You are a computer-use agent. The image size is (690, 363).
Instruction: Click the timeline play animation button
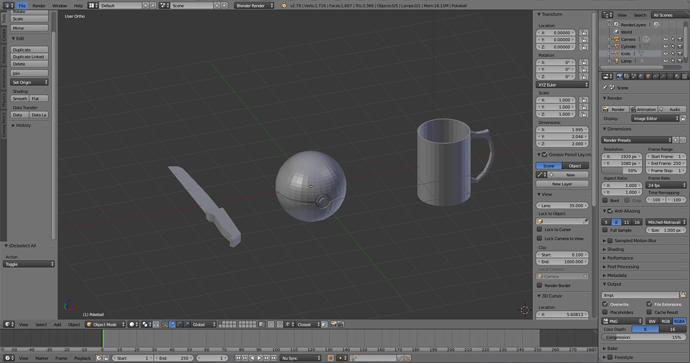[x=260, y=358]
